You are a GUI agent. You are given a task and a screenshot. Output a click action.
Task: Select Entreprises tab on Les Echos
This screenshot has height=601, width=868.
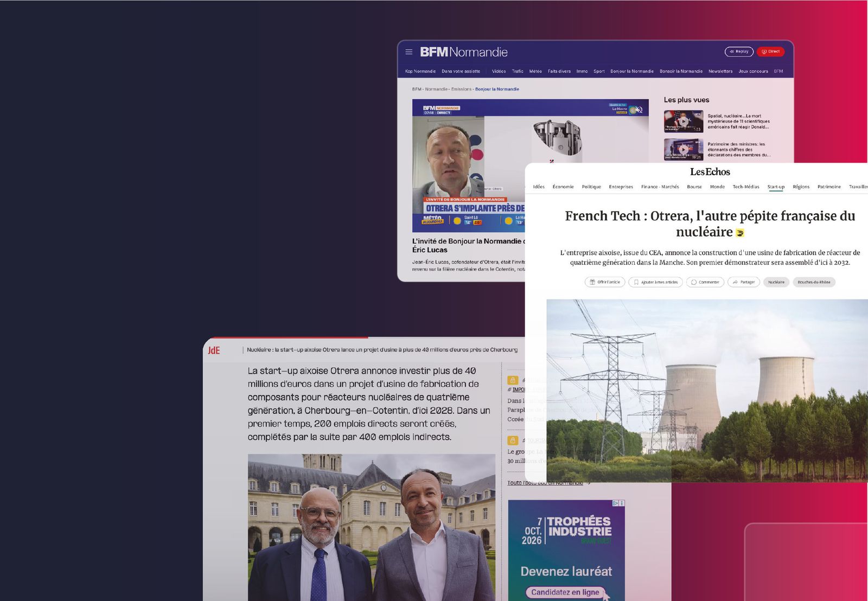click(x=621, y=187)
